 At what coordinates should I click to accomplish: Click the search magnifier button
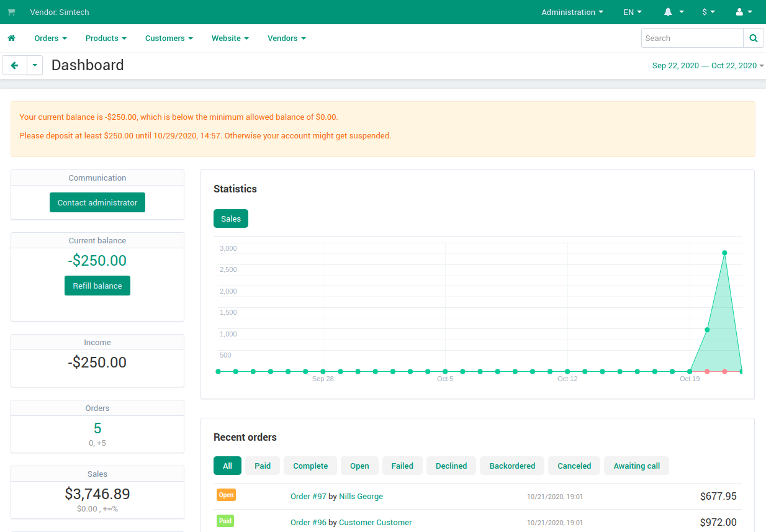[x=753, y=38]
